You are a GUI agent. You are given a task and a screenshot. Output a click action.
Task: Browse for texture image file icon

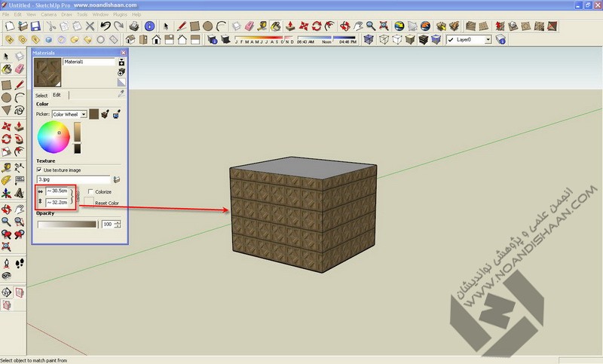[117, 179]
